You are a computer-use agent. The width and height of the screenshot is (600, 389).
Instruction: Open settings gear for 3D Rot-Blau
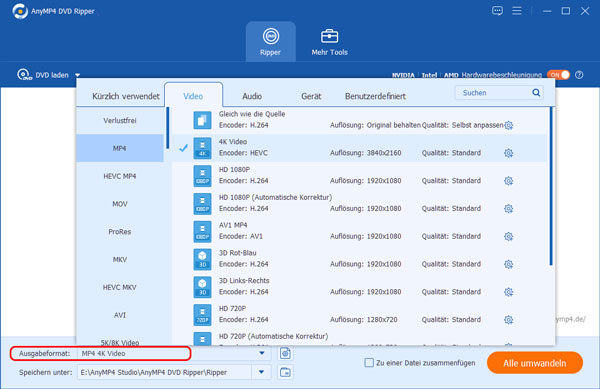(x=509, y=264)
